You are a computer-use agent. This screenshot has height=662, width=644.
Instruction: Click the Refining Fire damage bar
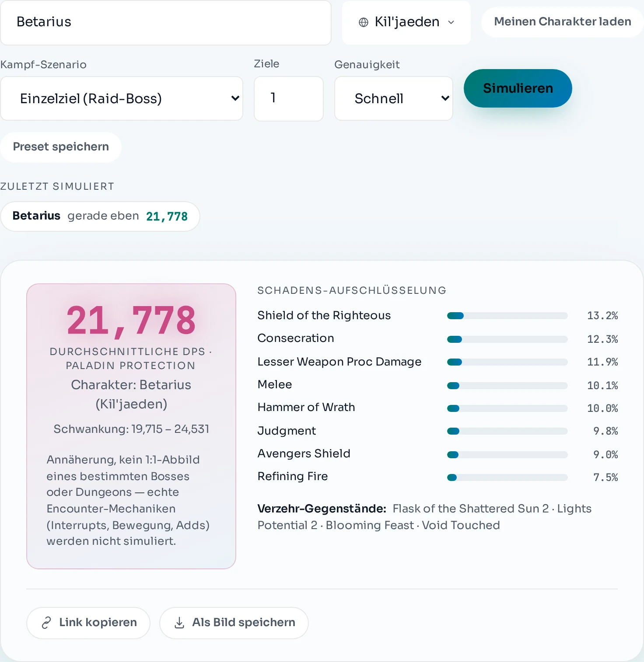(x=507, y=477)
